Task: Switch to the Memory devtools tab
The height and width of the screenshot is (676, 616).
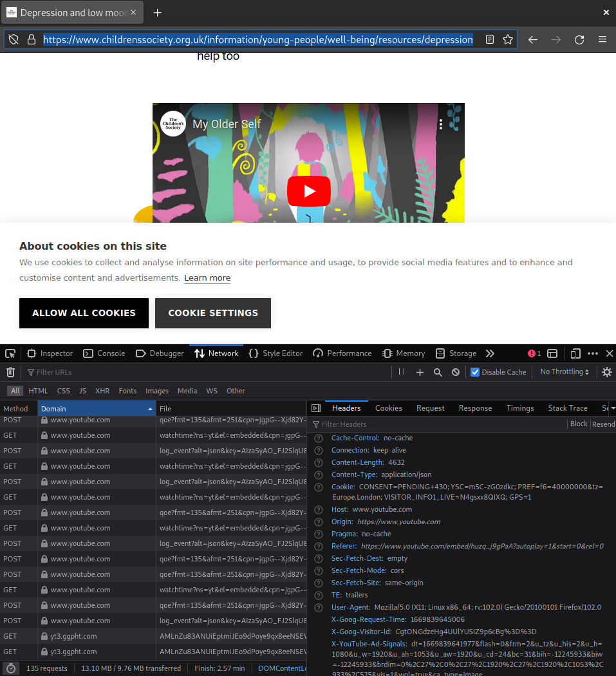Action: [x=404, y=353]
